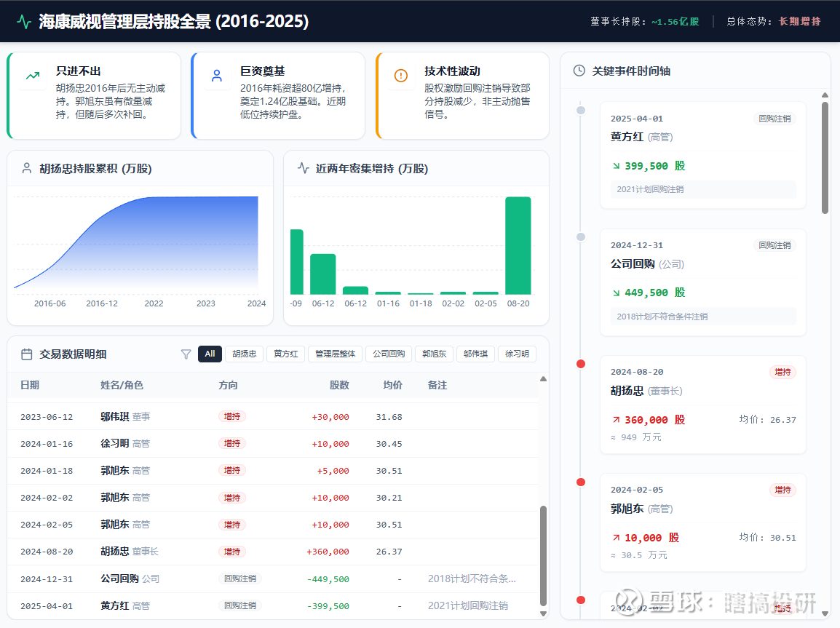840x628 pixels.
Task: Click the 2024-01-16 徐习明 table row
Action: coord(273,443)
